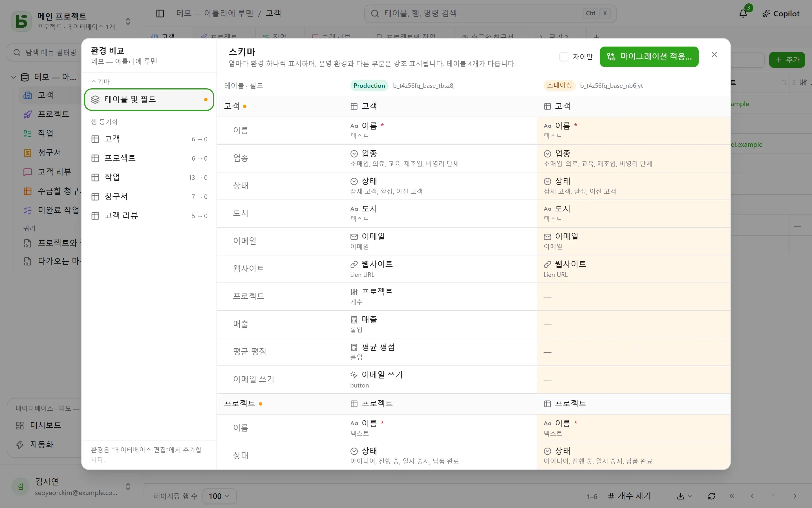The width and height of the screenshot is (812, 508).
Task: Open 미완료 작업 view icon in sidebar
Action: click(28, 210)
